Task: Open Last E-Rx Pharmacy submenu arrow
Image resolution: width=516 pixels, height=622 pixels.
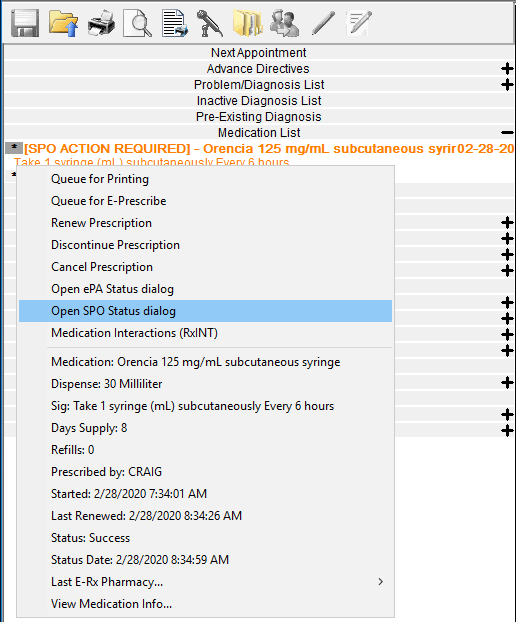Action: coord(380,582)
